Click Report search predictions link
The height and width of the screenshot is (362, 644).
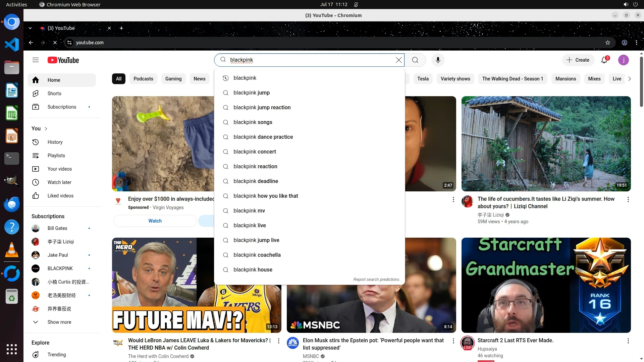click(376, 280)
